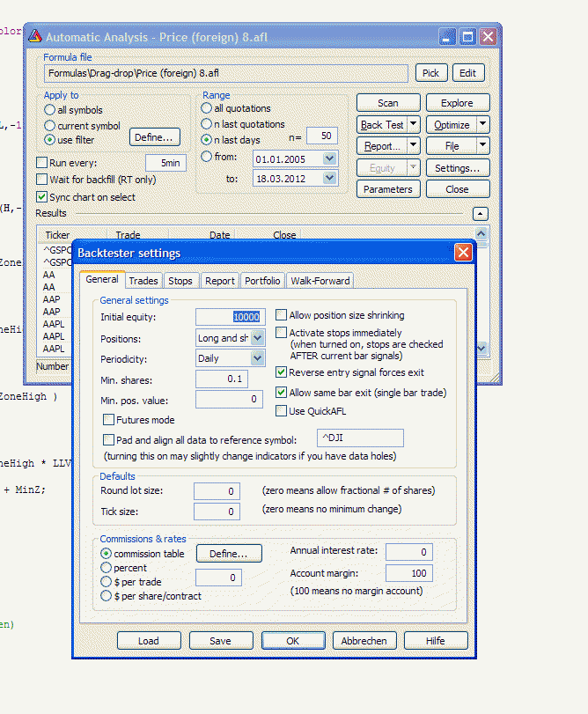Toggle Use QuickAFL checkbox
Screen dimensions: 588x714
point(282,411)
